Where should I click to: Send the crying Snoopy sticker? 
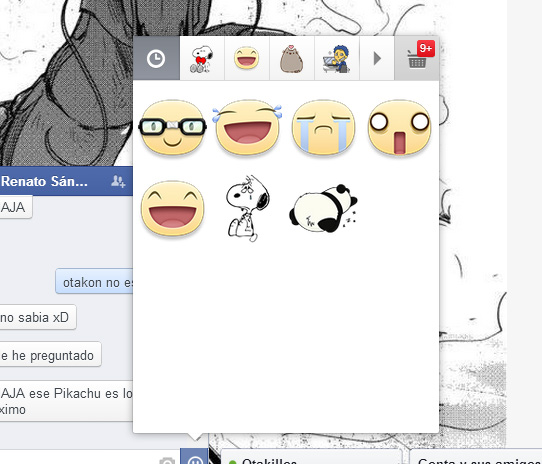pos(248,208)
